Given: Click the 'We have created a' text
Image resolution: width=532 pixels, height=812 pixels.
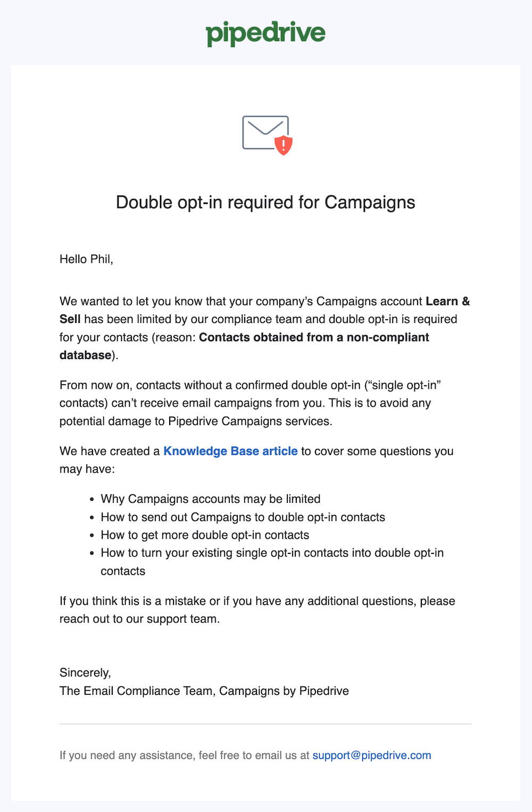Looking at the screenshot, I should click(x=110, y=451).
